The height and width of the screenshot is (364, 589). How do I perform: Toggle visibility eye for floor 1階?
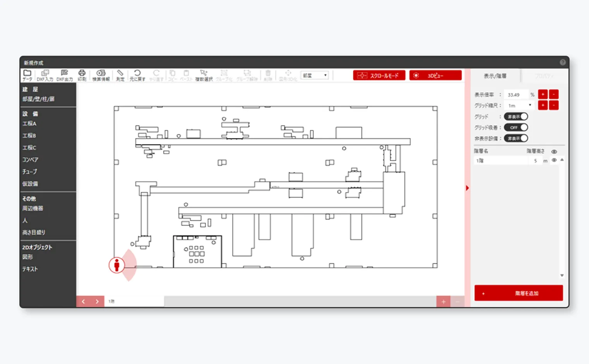(x=554, y=160)
